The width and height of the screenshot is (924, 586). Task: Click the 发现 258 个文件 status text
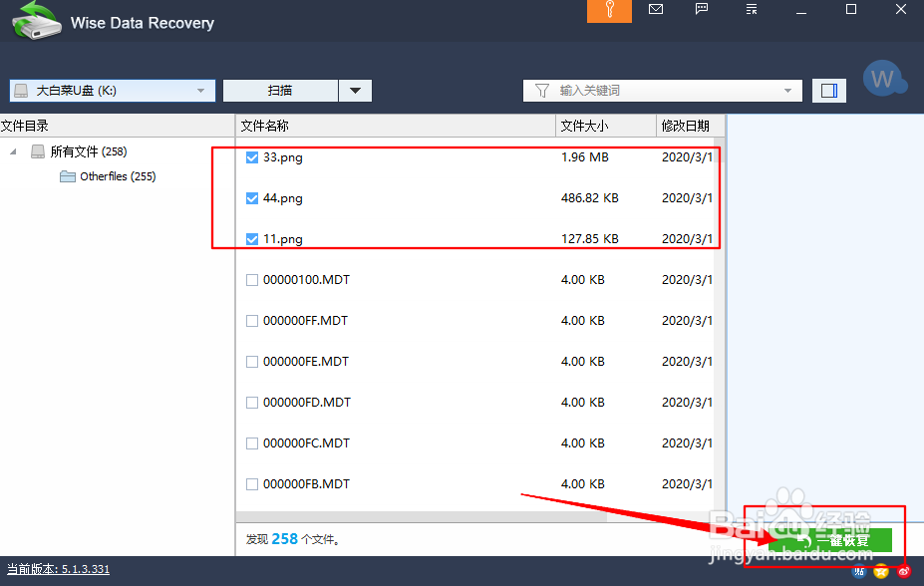click(293, 539)
